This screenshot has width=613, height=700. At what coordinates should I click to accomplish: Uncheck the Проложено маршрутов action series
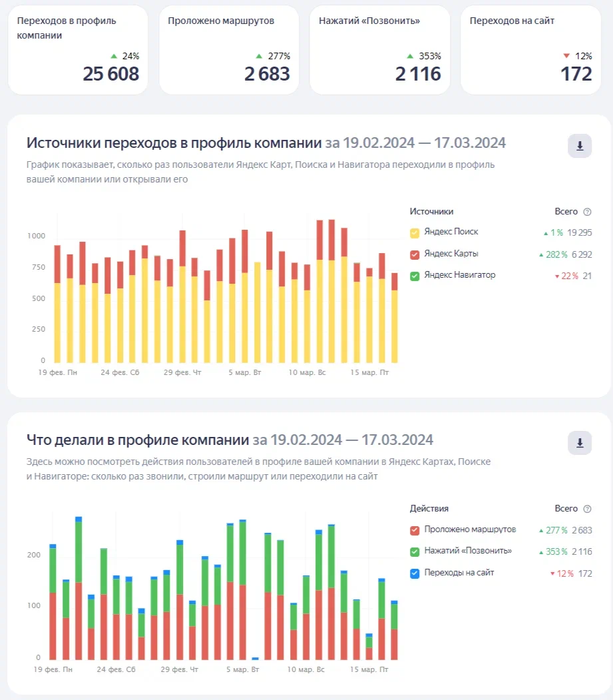(x=415, y=530)
